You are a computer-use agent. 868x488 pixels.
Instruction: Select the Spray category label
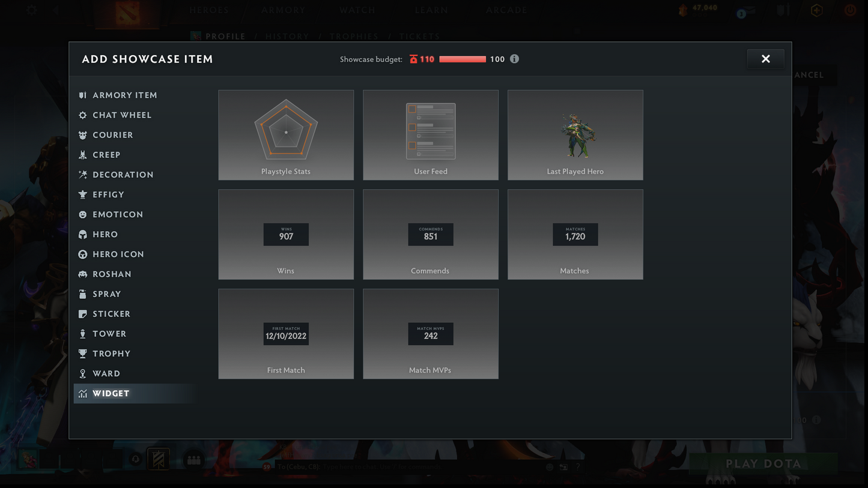[107, 294]
